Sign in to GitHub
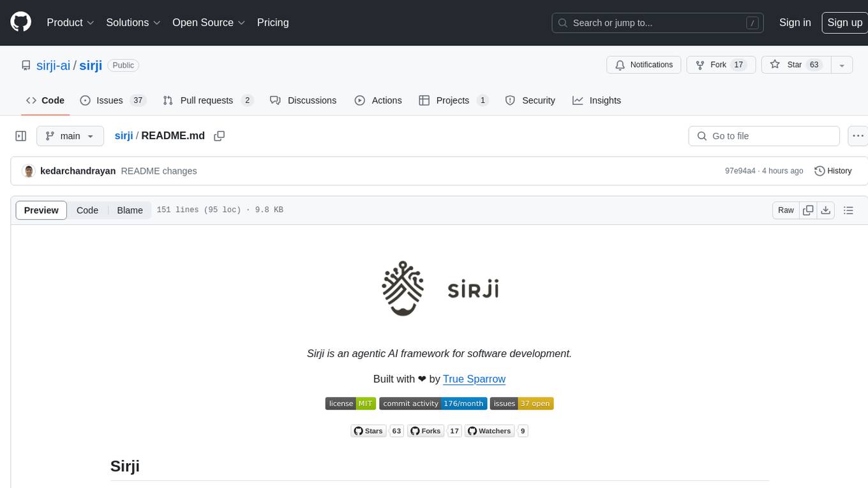The image size is (868, 488). click(795, 22)
